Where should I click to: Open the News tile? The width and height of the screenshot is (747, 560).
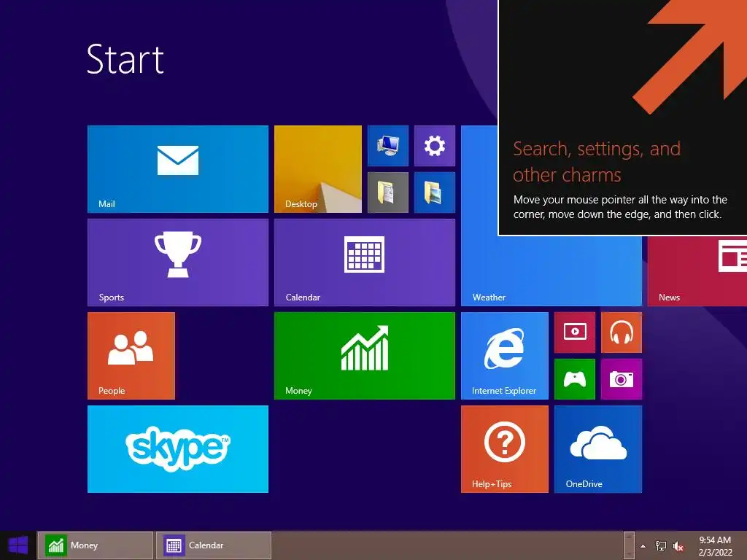click(697, 271)
